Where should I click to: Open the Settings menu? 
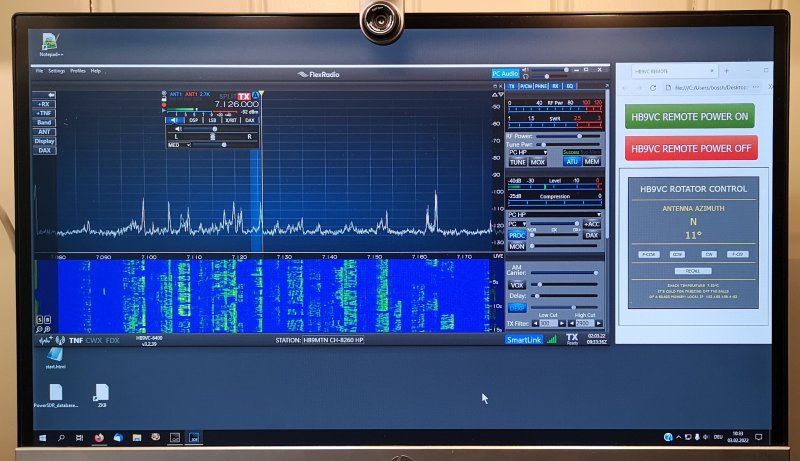tap(57, 72)
